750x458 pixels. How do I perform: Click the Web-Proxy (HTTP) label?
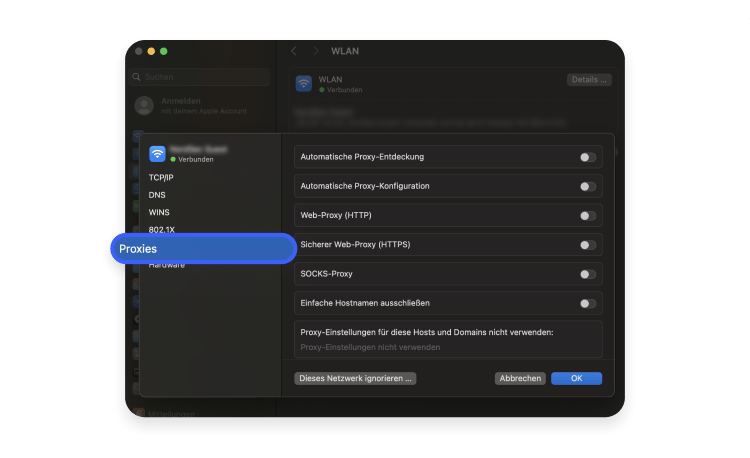[336, 216]
